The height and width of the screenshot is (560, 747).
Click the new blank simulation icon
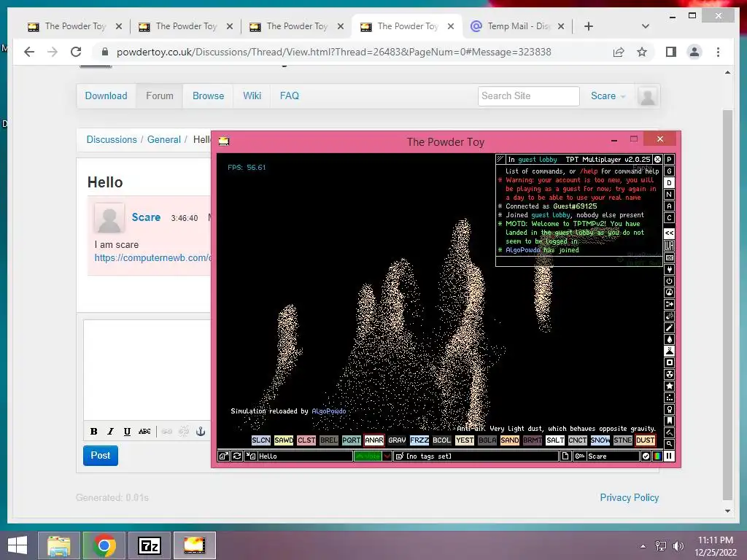[565, 456]
